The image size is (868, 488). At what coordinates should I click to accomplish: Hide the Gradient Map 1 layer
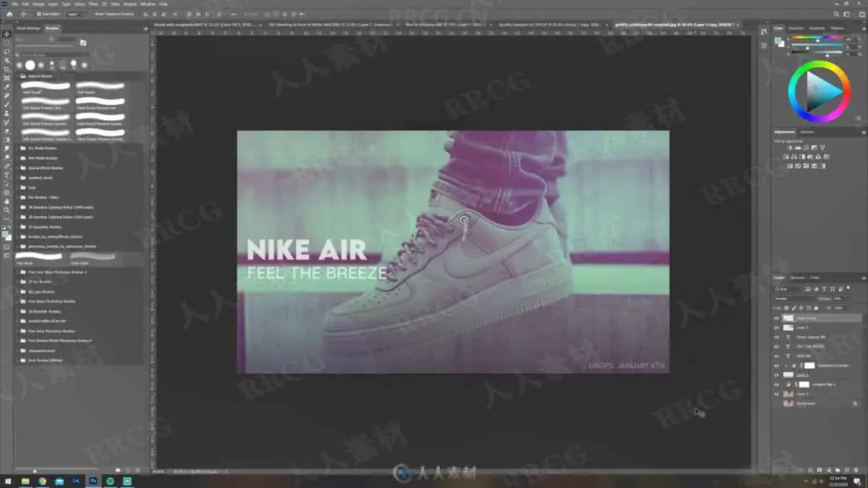click(776, 385)
